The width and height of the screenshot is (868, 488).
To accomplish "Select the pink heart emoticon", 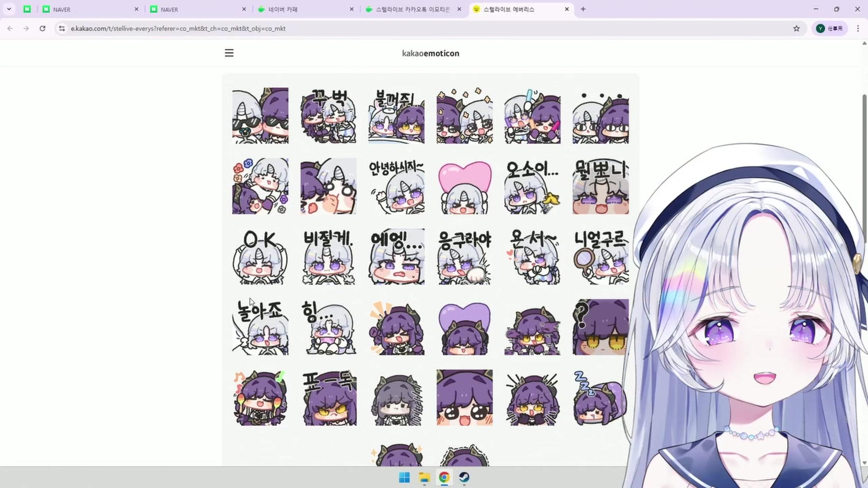I will tap(465, 186).
